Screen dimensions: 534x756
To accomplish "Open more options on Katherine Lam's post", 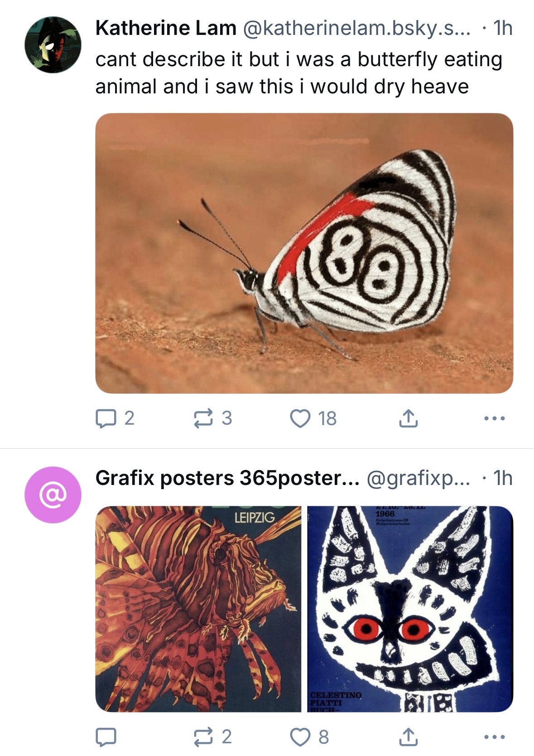I will (x=494, y=418).
